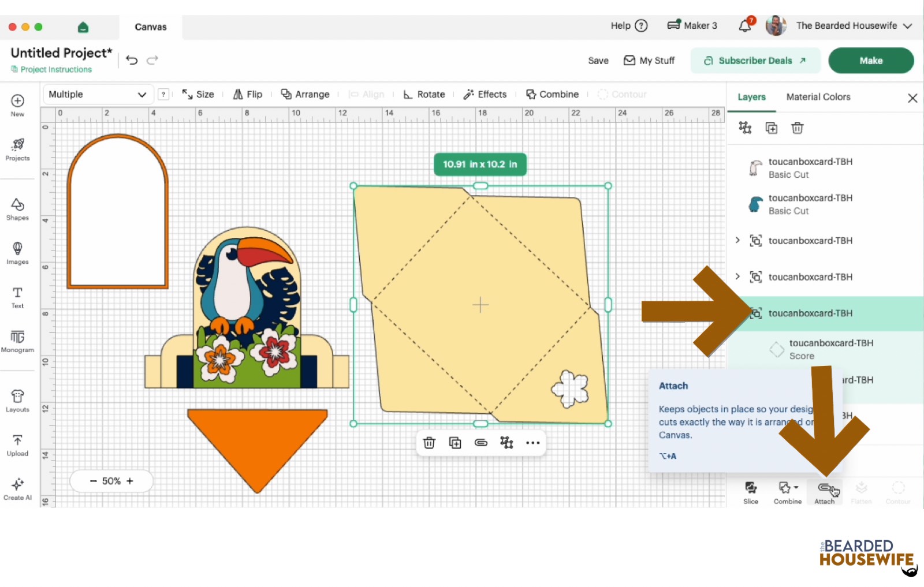The image size is (924, 587).
Task: Select the highlighted toucanboxcard-TBH group layer
Action: pyautogui.click(x=826, y=313)
